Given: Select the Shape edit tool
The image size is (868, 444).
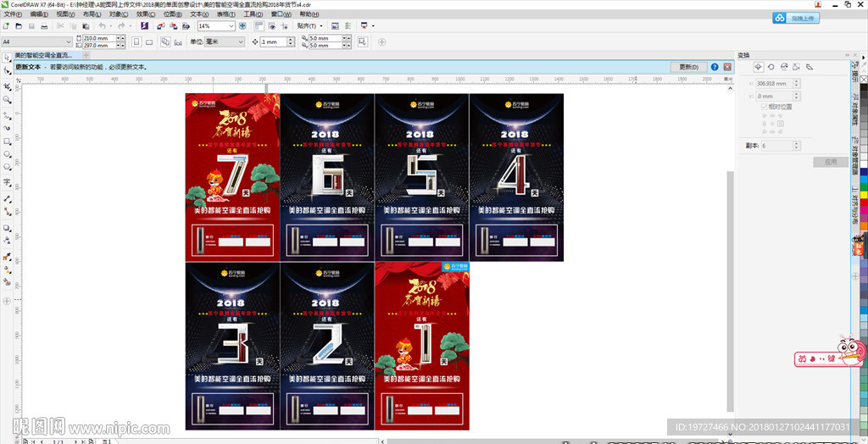Looking at the screenshot, I should pyautogui.click(x=7, y=71).
